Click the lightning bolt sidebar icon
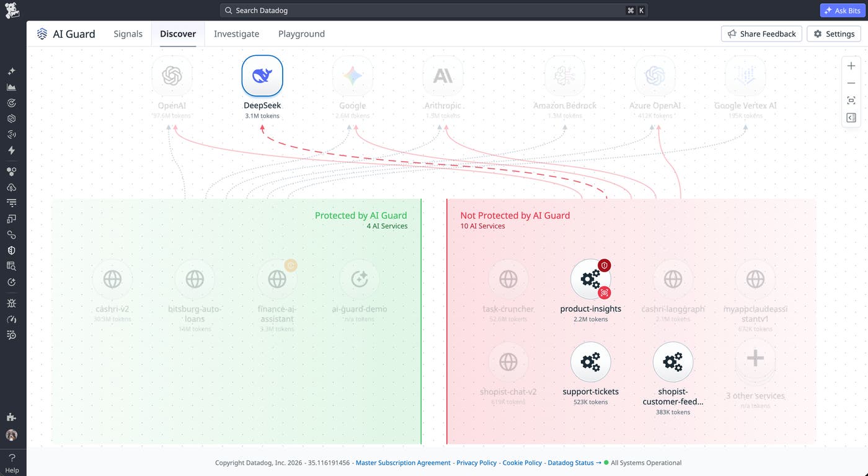Image resolution: width=868 pixels, height=476 pixels. click(x=11, y=150)
